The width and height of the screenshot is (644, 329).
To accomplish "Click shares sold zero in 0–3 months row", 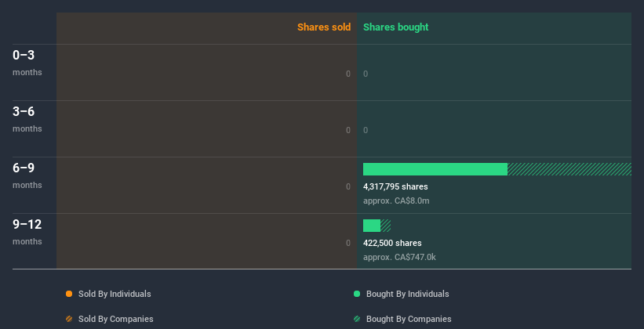I will click(348, 74).
